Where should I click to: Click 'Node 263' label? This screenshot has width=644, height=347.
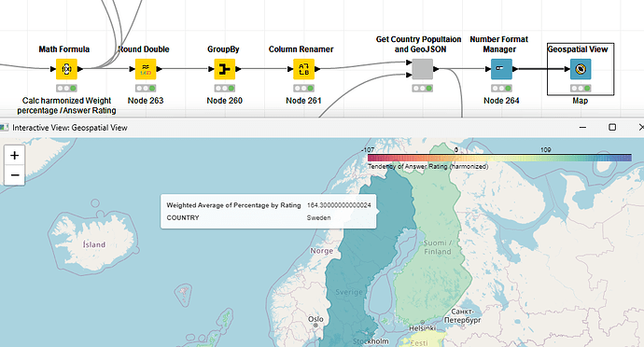146,101
